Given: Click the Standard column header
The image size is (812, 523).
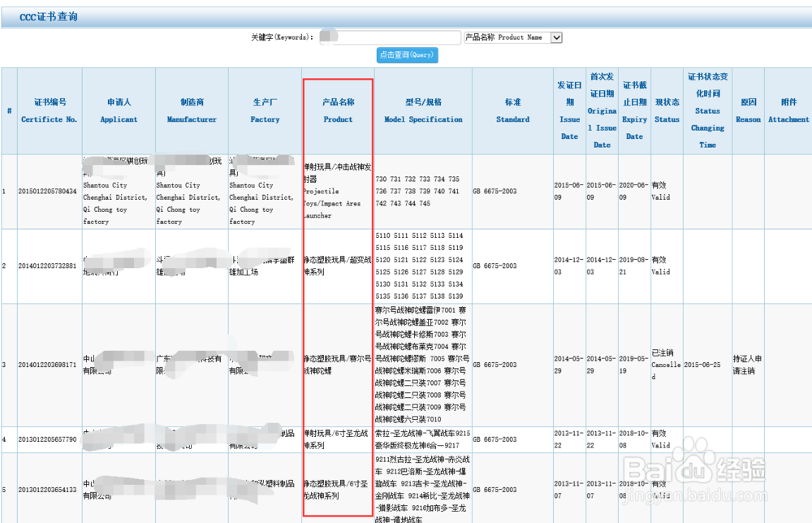Looking at the screenshot, I should 512,110.
